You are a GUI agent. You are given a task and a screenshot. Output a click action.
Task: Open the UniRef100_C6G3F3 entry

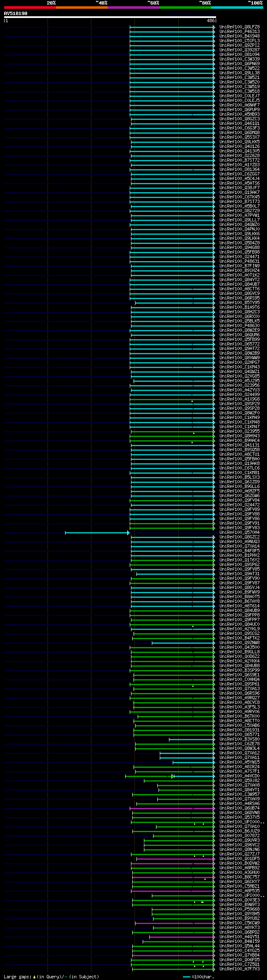pos(239,128)
